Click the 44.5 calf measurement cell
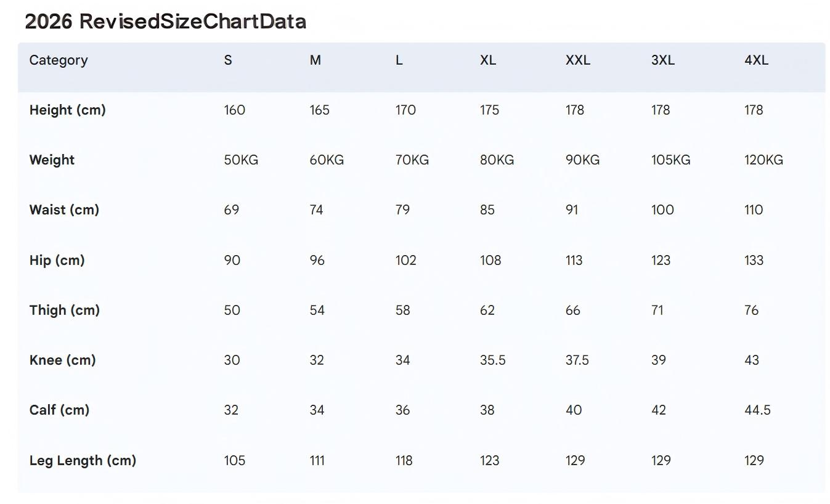This screenshot has height=504, width=830. click(757, 410)
